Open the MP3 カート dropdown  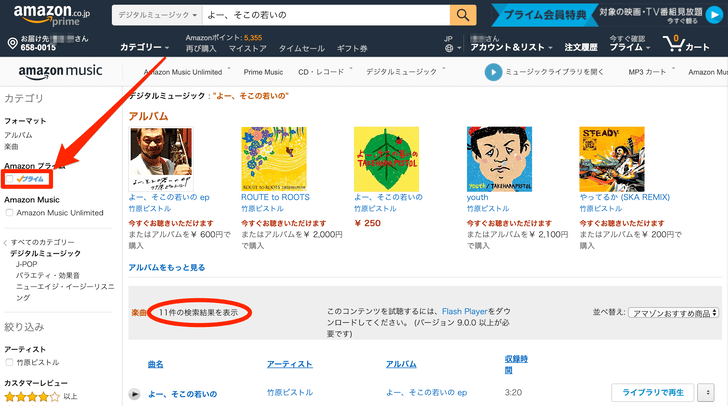click(x=651, y=72)
